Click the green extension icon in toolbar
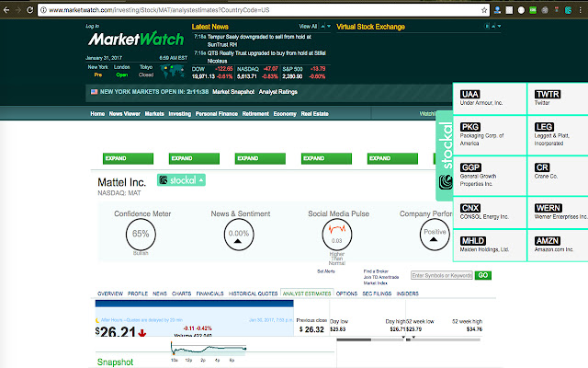This screenshot has height=368, width=588. coord(533,10)
